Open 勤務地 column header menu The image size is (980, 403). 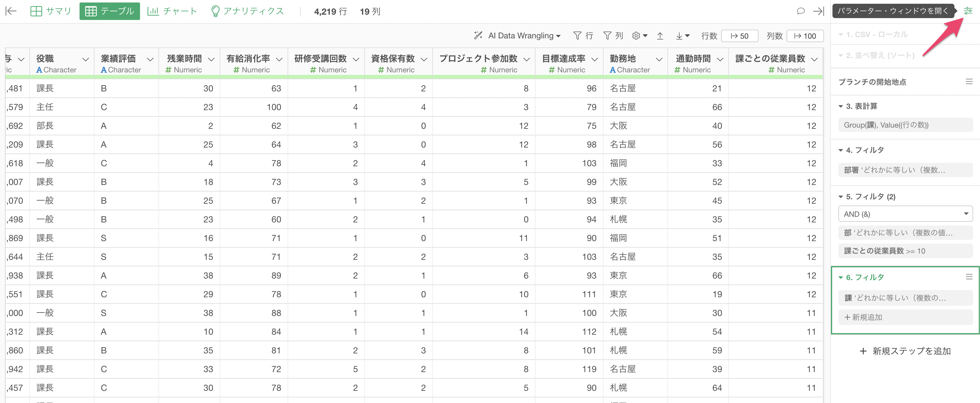click(x=659, y=59)
